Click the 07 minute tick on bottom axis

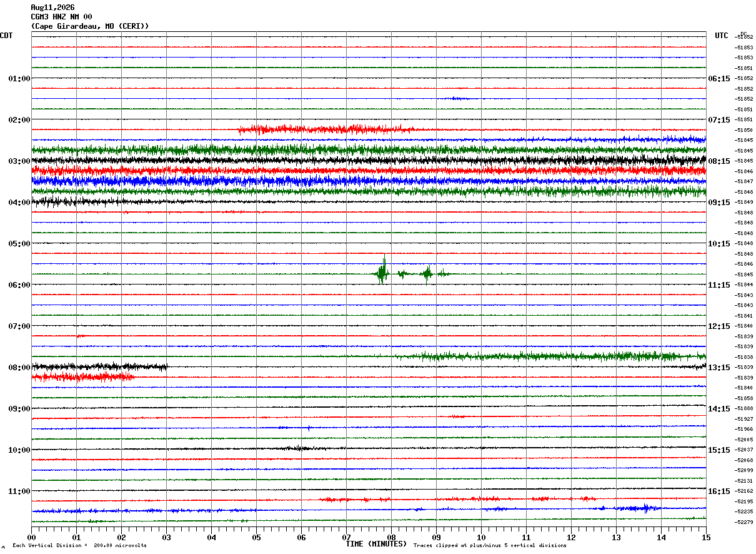346,537
